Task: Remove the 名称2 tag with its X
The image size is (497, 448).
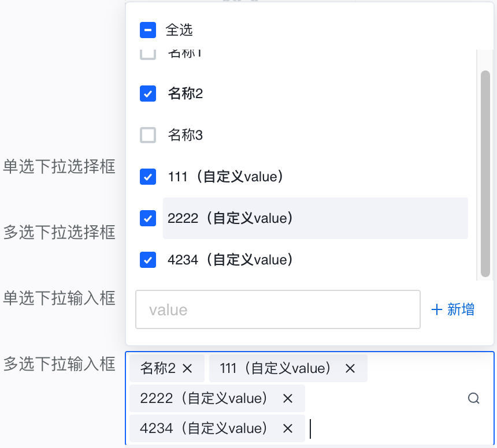Action: point(187,368)
